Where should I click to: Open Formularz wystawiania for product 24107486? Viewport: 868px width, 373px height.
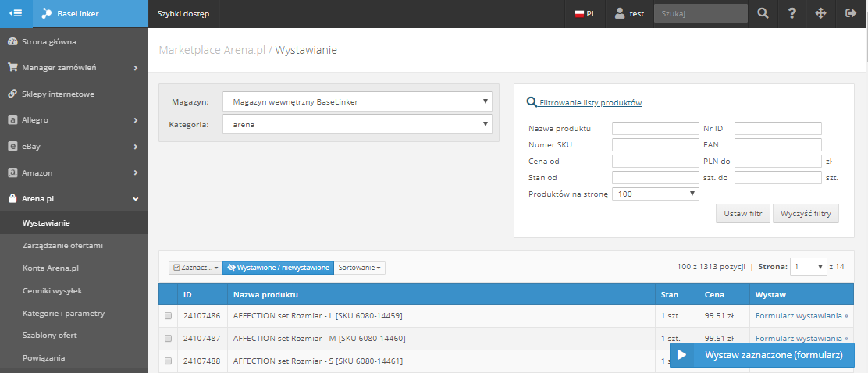pos(802,316)
